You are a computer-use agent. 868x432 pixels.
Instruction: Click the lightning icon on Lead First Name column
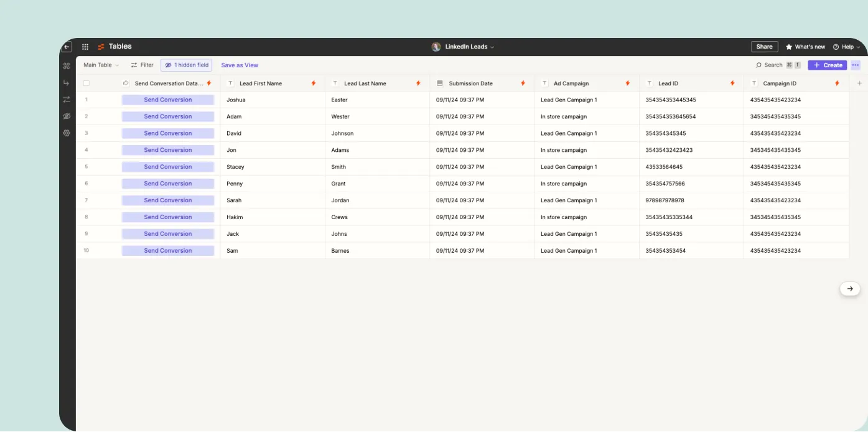click(x=314, y=83)
